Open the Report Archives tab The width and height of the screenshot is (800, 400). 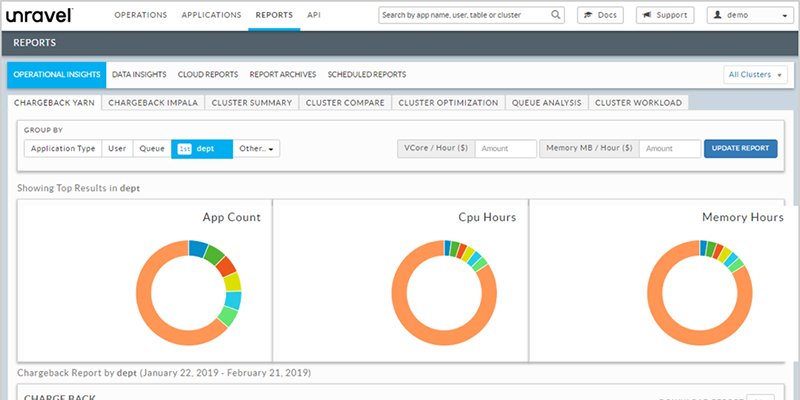click(x=283, y=74)
